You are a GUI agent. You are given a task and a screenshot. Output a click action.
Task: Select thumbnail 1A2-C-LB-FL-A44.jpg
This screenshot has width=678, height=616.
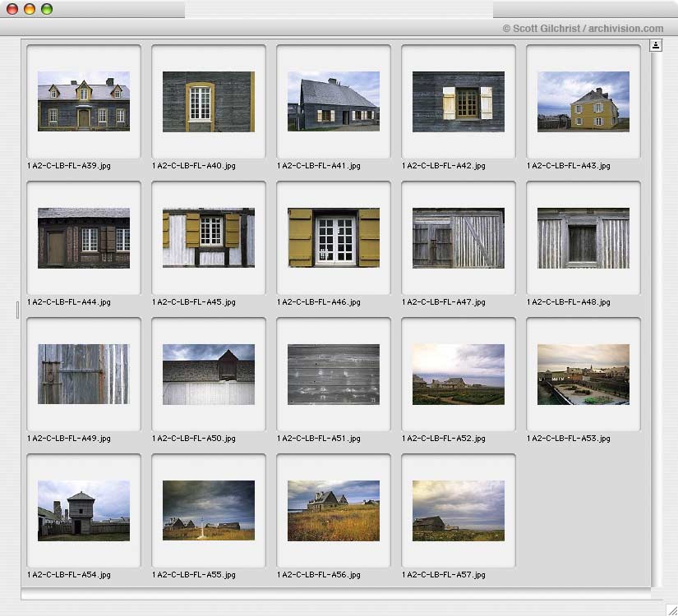(x=84, y=237)
